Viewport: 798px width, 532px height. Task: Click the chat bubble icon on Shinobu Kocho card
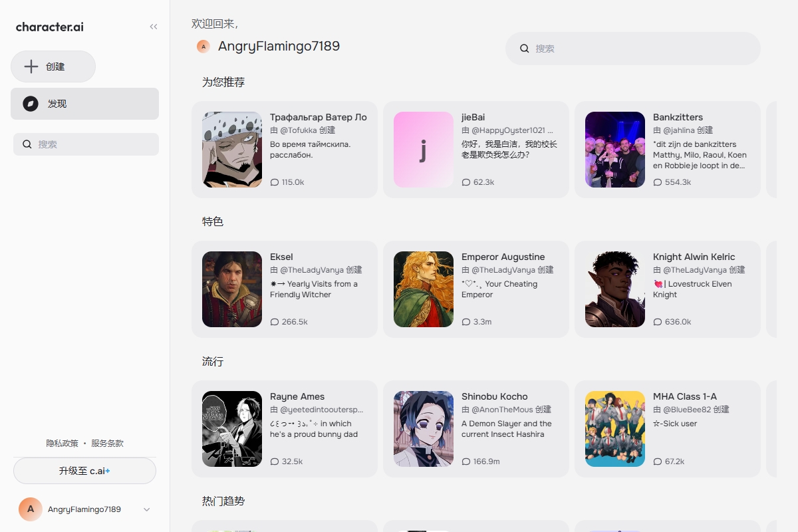pos(466,462)
